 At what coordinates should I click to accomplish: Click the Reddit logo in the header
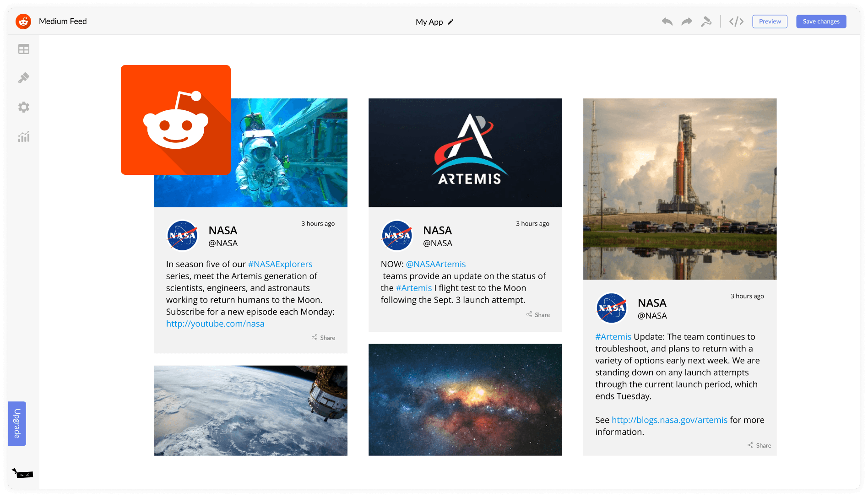click(23, 21)
